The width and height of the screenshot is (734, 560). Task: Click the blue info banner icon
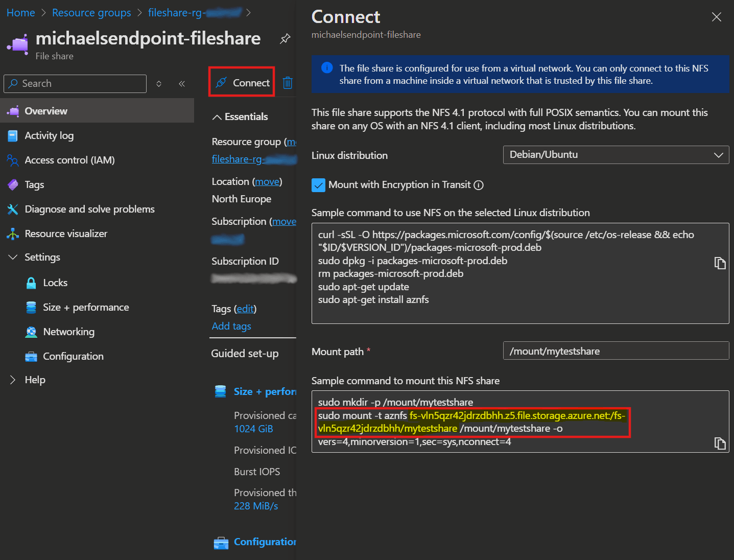tap(327, 68)
